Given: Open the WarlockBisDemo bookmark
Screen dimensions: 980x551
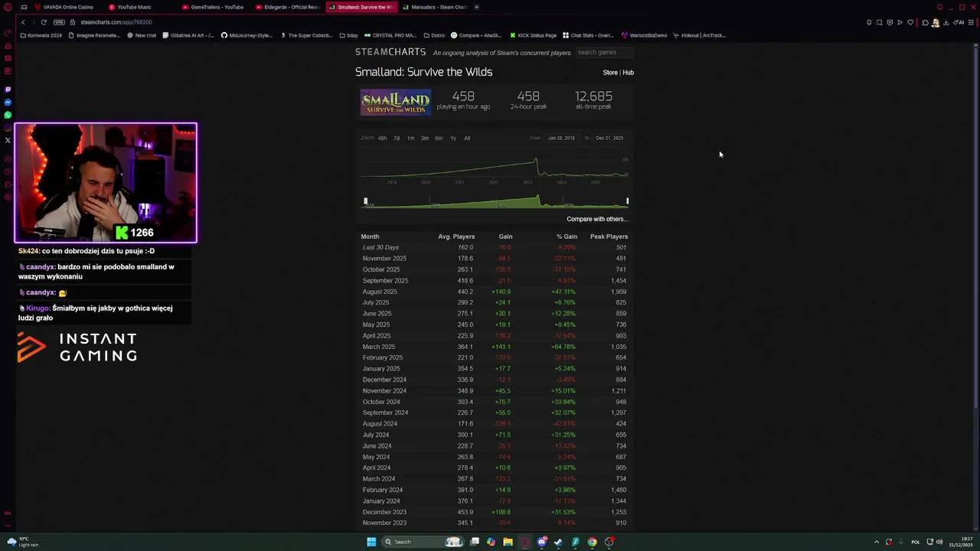Looking at the screenshot, I should point(644,35).
